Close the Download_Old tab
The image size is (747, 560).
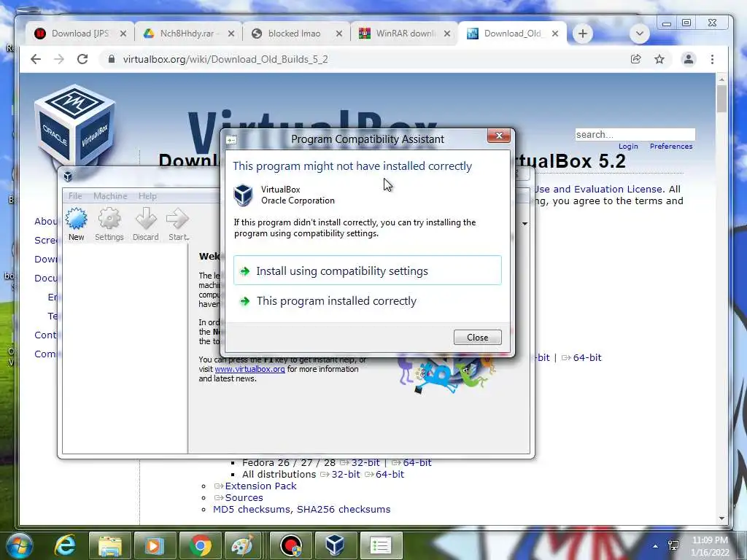coord(555,34)
